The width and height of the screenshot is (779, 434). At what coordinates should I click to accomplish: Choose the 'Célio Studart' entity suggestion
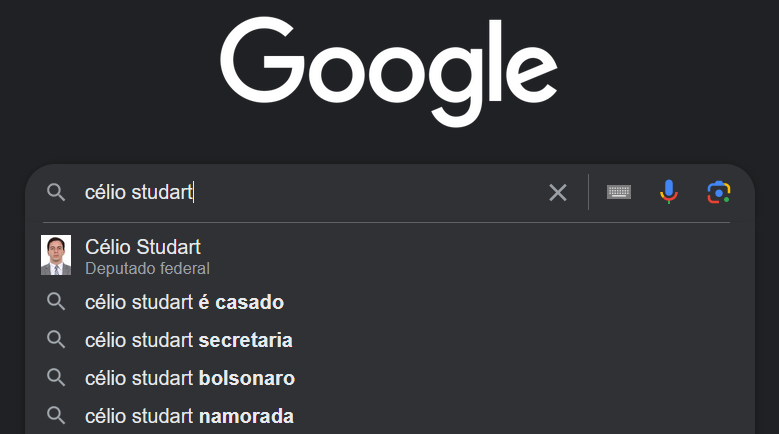pos(390,255)
